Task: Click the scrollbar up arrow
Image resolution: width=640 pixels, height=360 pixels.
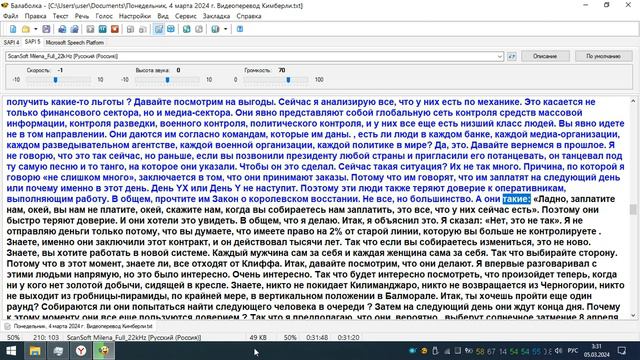Action: point(633,101)
